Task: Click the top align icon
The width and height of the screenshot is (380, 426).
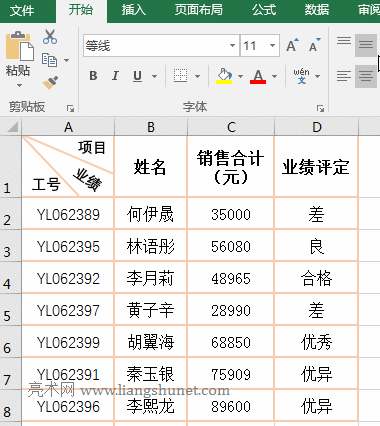Action: [344, 41]
